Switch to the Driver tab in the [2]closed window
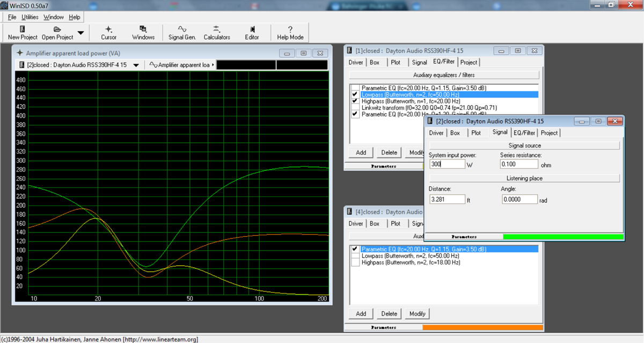This screenshot has height=343, width=644. (436, 133)
